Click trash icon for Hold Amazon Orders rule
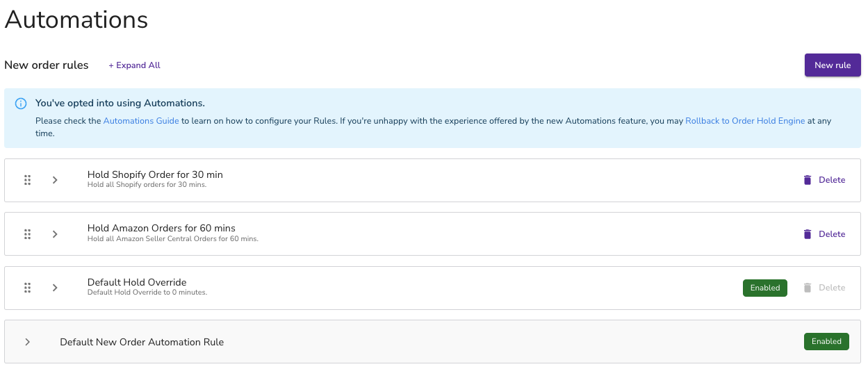Image resolution: width=868 pixels, height=369 pixels. 807,234
